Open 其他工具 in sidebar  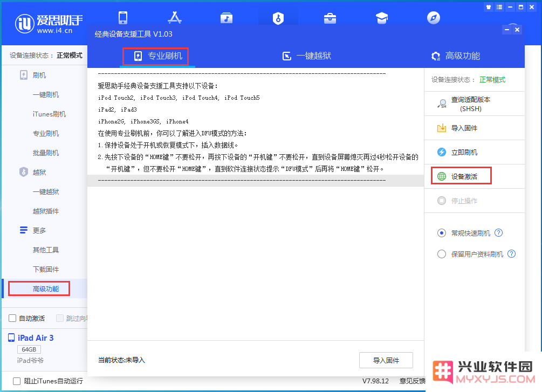(46, 250)
